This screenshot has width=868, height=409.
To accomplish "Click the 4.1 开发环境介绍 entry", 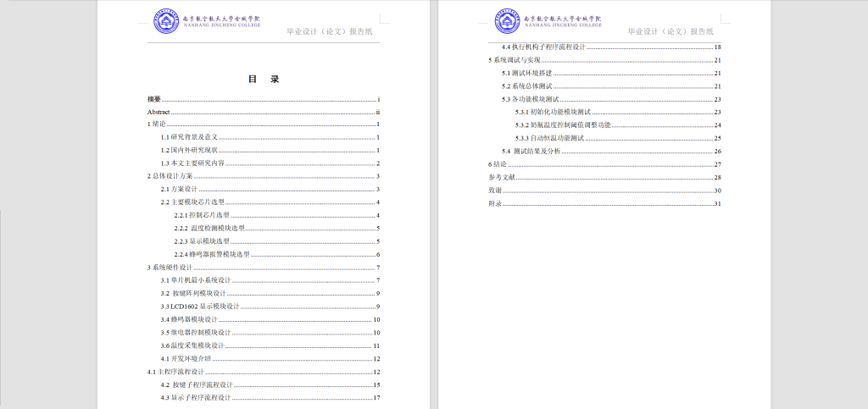I will click(270, 359).
